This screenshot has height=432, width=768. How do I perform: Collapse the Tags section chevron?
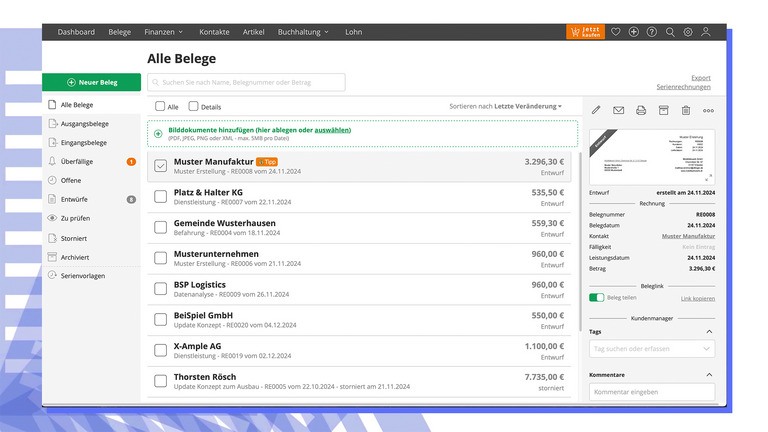pyautogui.click(x=709, y=331)
